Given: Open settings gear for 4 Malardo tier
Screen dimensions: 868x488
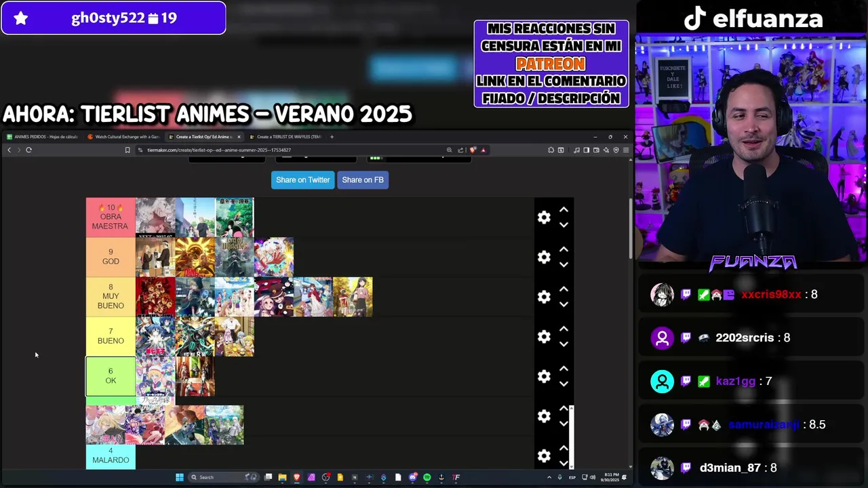Looking at the screenshot, I should coord(544,455).
